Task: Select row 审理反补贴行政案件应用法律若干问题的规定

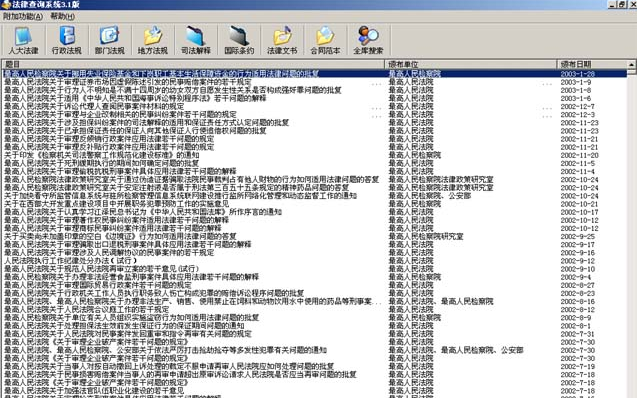Action: [x=315, y=147]
